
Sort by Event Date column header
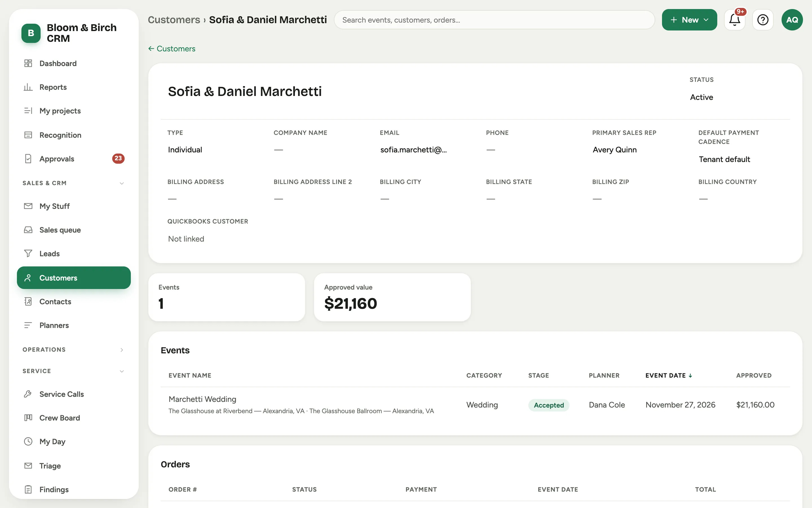pos(668,375)
